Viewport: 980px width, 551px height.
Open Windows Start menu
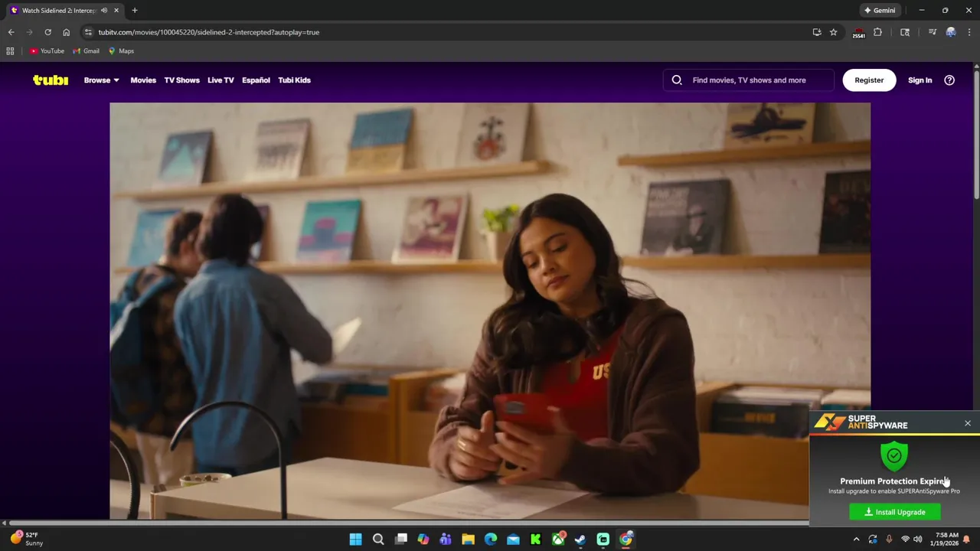[355, 540]
